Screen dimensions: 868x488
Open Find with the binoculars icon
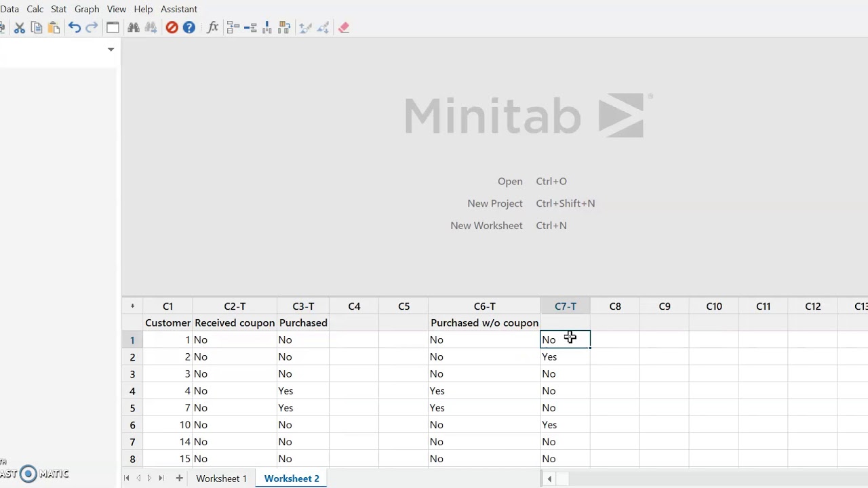click(134, 28)
